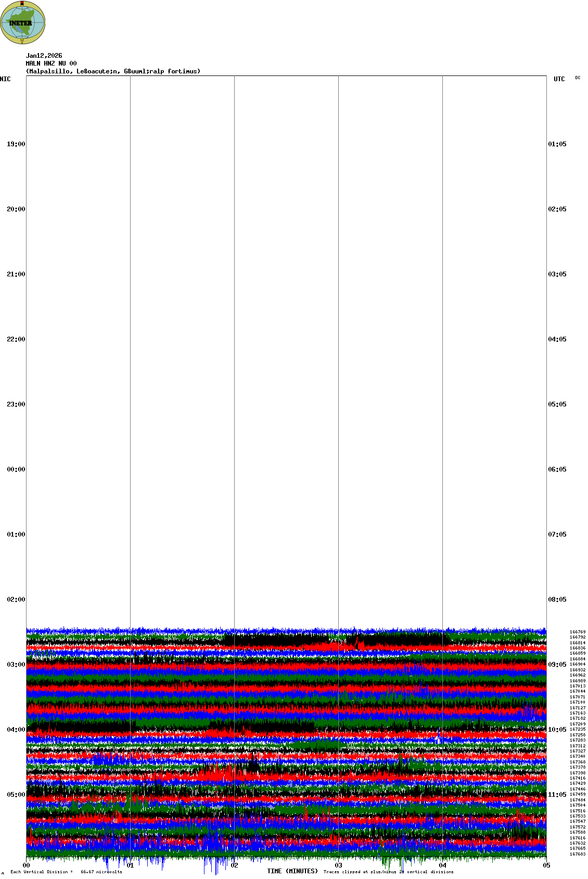
Task: Click the Malpaisillo location description line
Action: coord(113,71)
